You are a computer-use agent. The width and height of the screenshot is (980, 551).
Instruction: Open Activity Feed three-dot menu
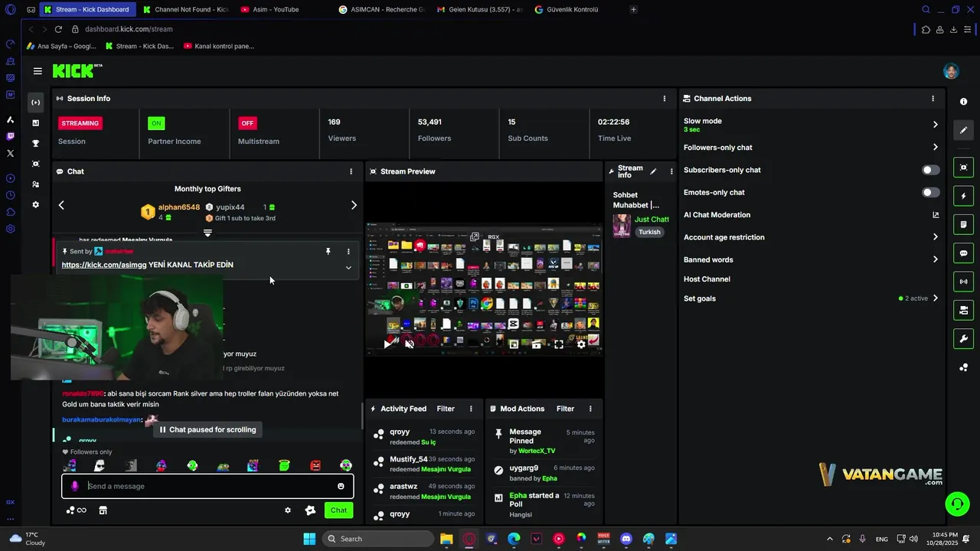(x=471, y=409)
